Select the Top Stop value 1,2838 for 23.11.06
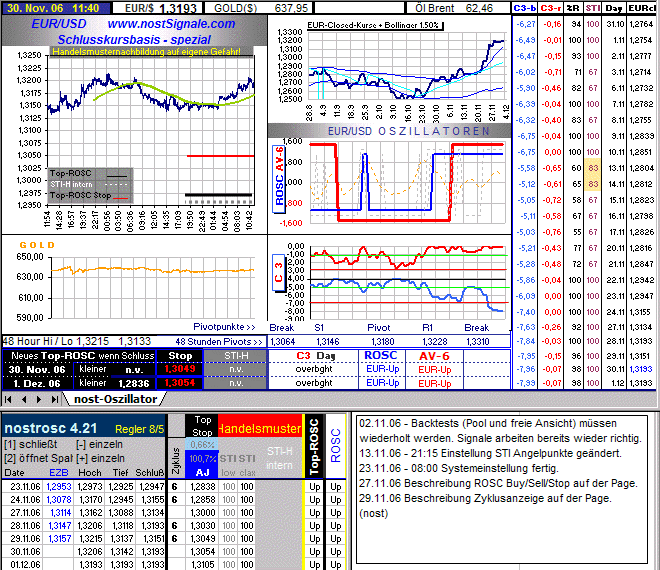 click(203, 486)
